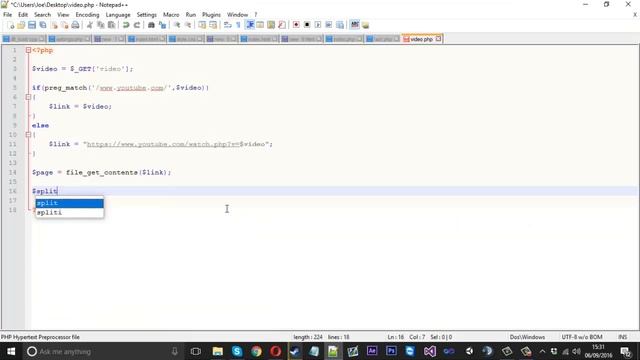Image resolution: width=640 pixels, height=360 pixels.
Task: Save the current file using the toolbar
Action: [32, 25]
